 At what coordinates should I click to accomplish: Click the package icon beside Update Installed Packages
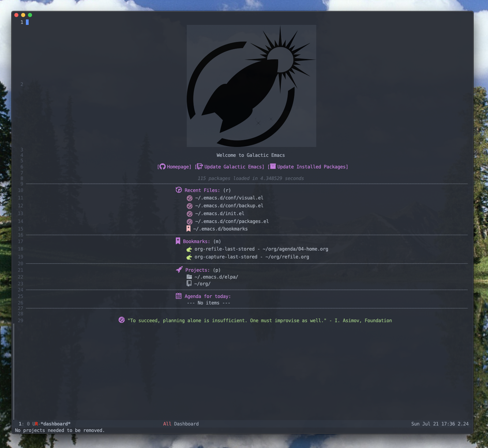coord(273,166)
